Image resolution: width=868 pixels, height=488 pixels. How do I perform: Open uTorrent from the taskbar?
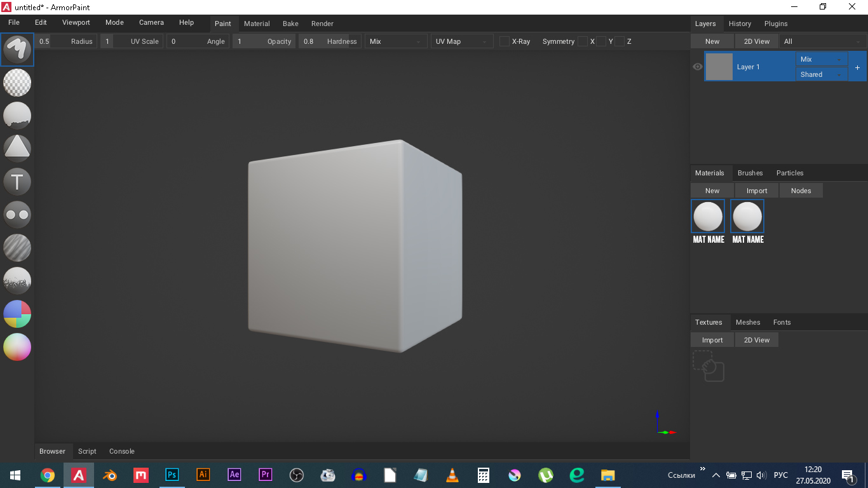(546, 475)
